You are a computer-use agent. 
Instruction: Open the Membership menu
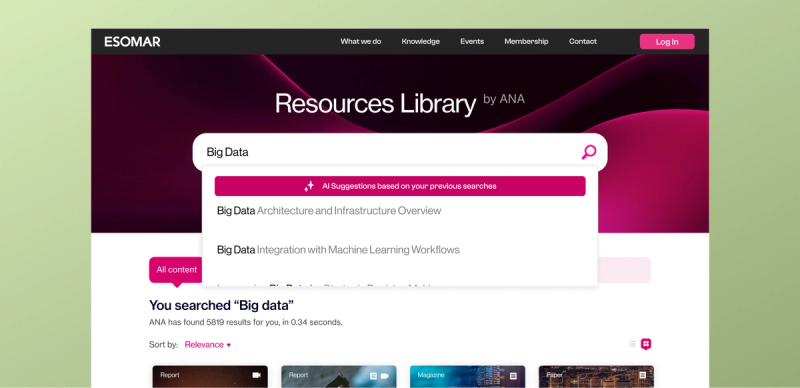tap(526, 42)
